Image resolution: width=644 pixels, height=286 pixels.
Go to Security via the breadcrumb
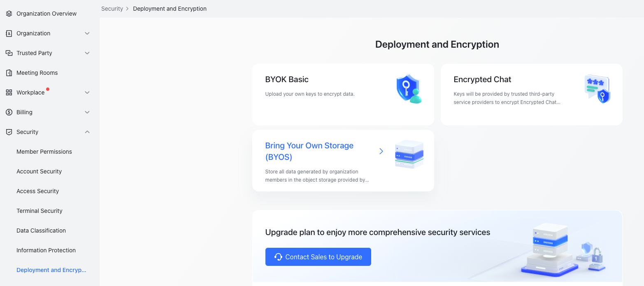pos(112,8)
